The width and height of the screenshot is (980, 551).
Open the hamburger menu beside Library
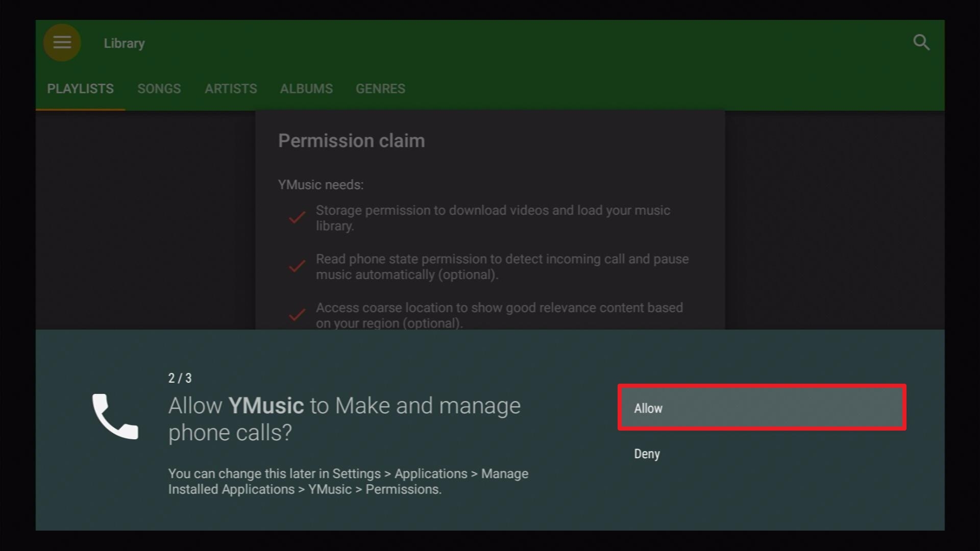click(x=62, y=42)
